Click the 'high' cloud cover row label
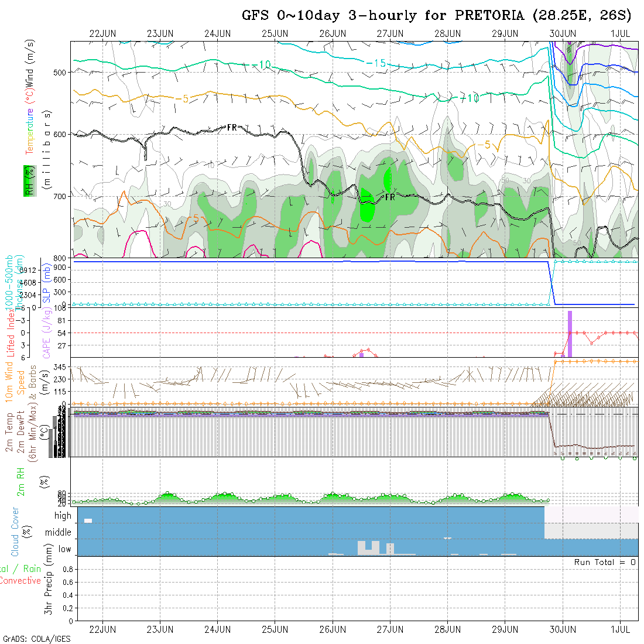644x644 pixels. 63,516
